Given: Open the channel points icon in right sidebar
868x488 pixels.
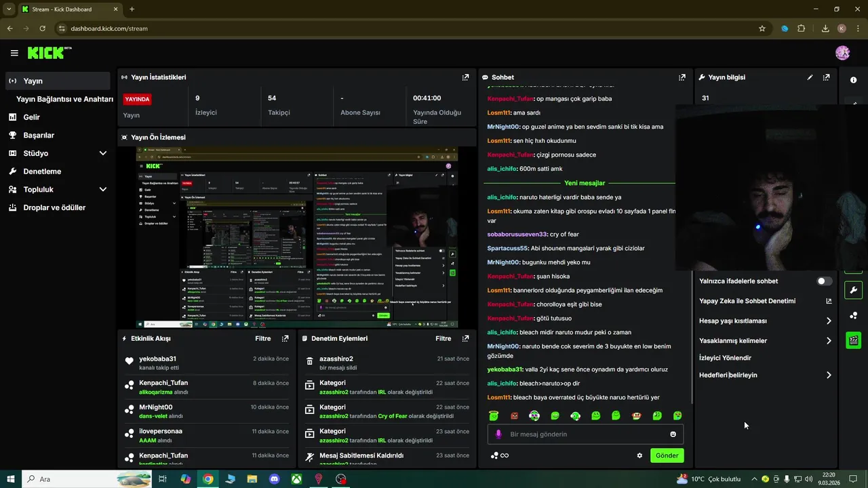Looking at the screenshot, I should [853, 315].
